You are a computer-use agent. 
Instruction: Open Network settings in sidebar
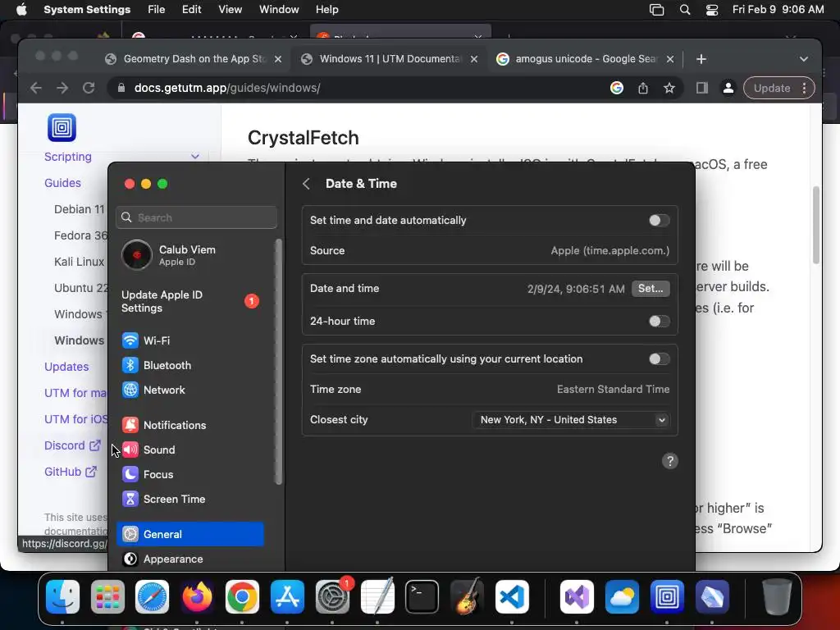tap(190, 390)
